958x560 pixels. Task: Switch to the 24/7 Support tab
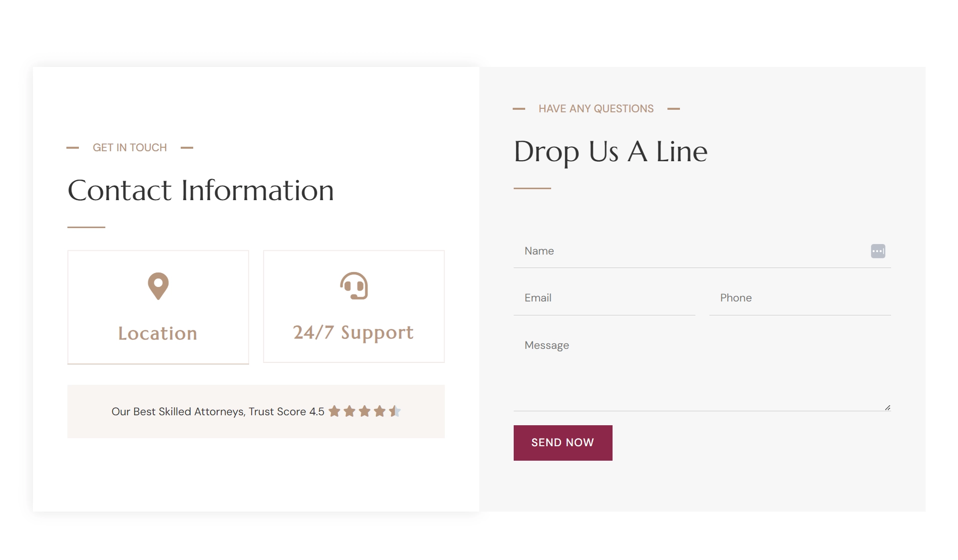coord(354,306)
